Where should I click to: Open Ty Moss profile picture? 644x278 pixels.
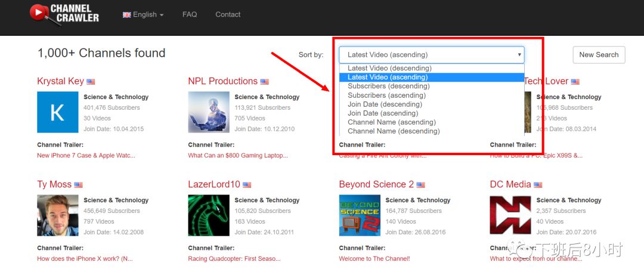(58, 215)
